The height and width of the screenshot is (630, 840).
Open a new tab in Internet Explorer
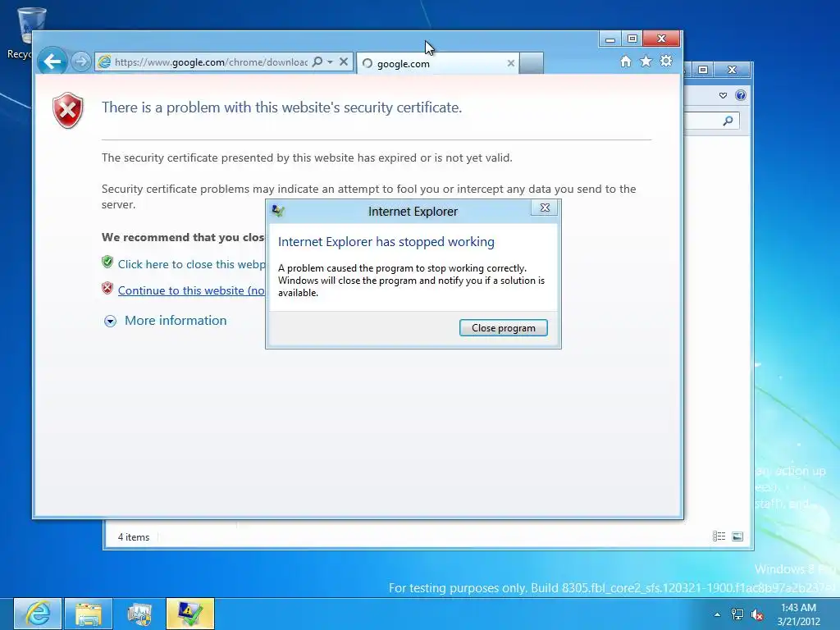tap(531, 63)
